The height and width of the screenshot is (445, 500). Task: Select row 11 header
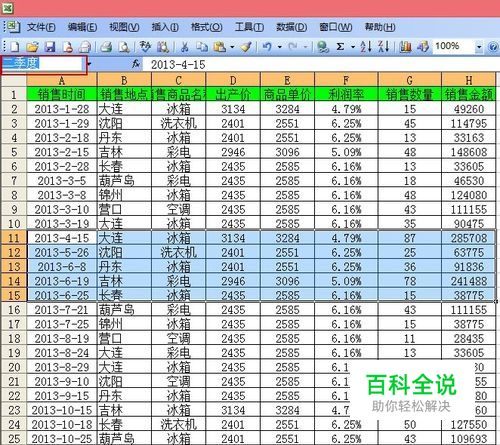(14, 238)
